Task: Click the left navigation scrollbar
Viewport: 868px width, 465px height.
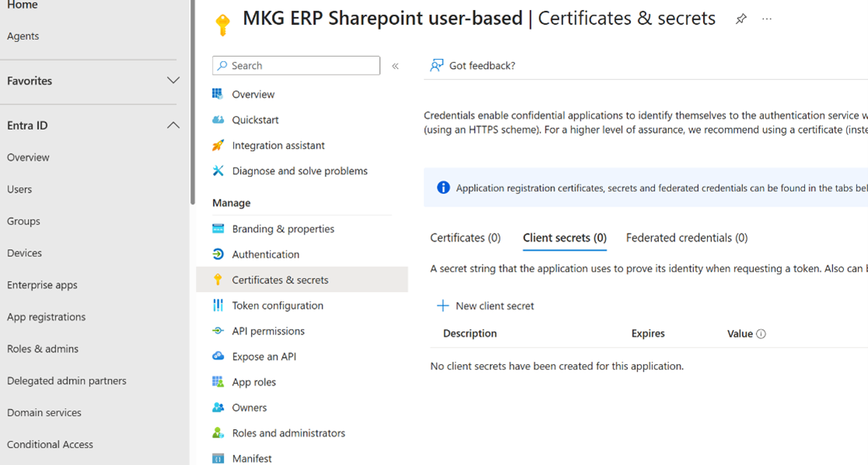Action: pyautogui.click(x=192, y=101)
